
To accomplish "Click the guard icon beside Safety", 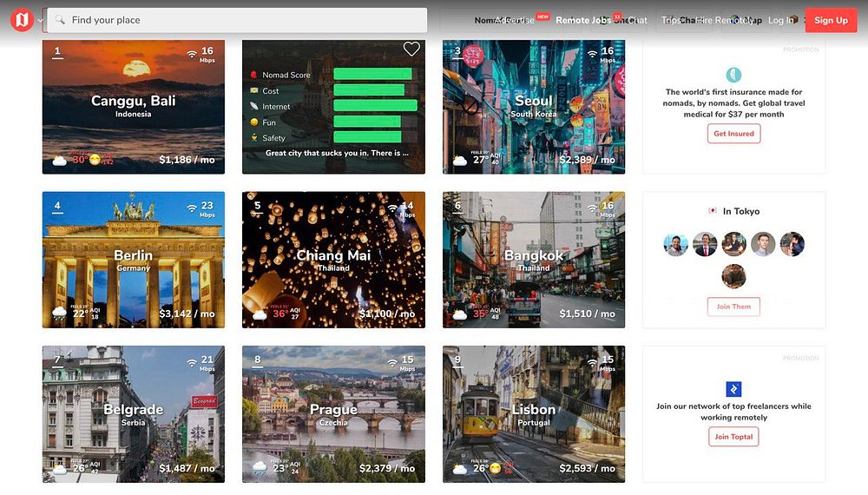I will pos(254,137).
